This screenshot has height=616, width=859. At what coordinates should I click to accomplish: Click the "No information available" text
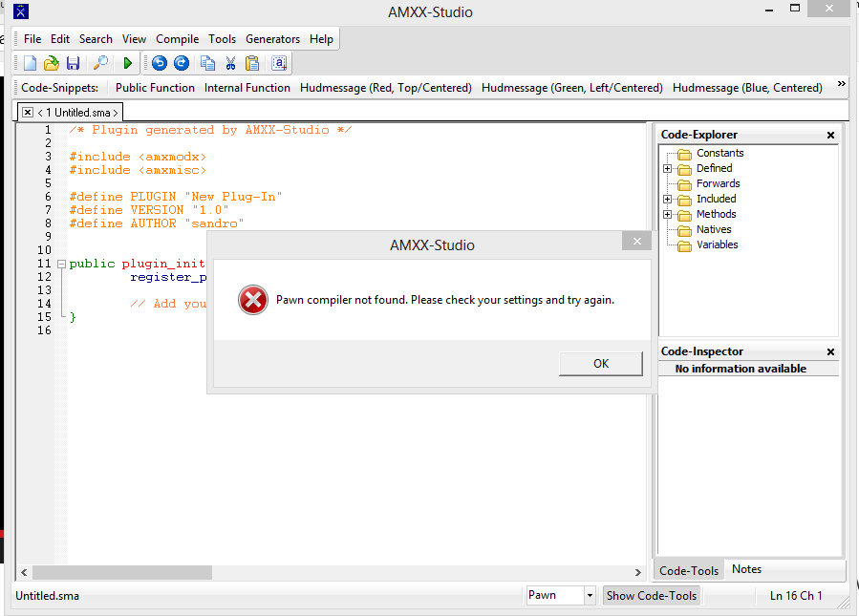click(x=741, y=369)
